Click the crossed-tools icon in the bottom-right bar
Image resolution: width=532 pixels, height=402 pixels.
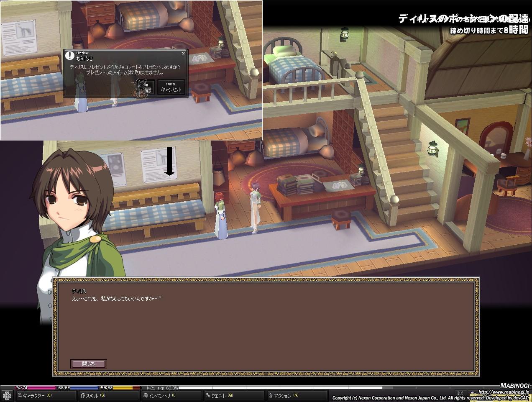coord(460,394)
